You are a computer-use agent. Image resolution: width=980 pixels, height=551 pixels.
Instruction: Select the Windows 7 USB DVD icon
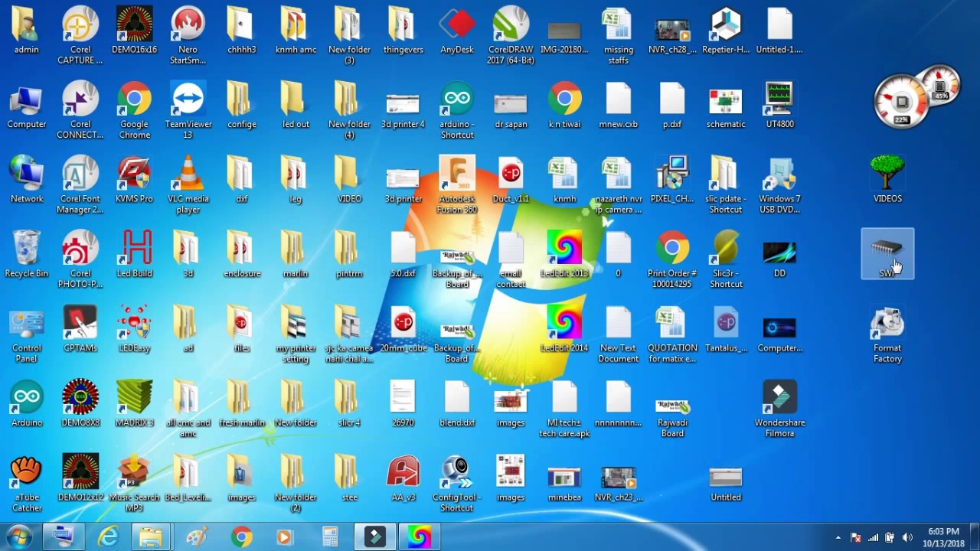tap(779, 185)
